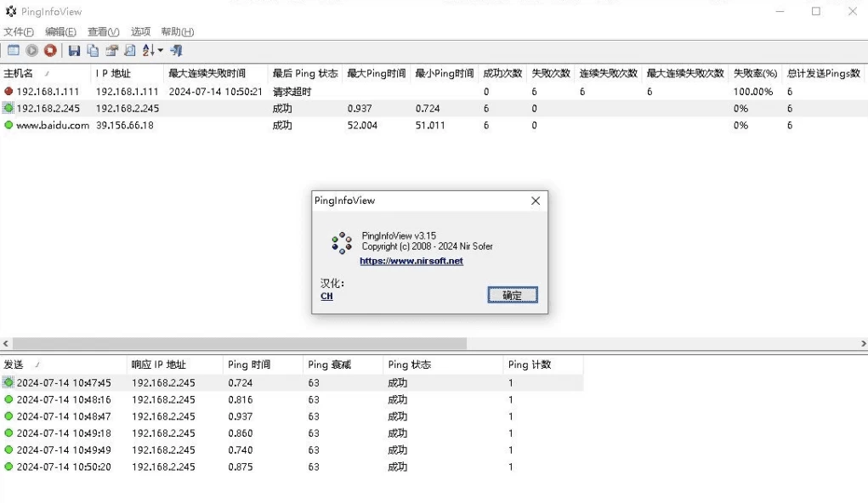Select the www.baidu.com host row

(x=53, y=125)
